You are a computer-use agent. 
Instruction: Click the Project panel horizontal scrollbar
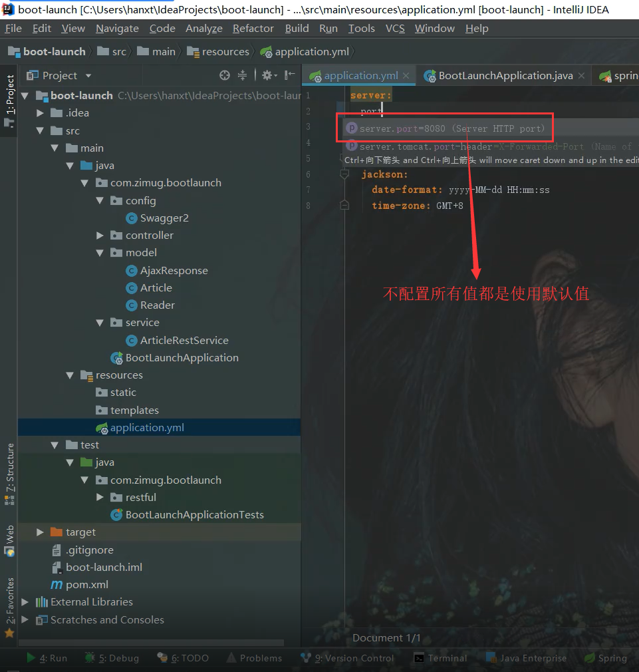click(x=151, y=643)
